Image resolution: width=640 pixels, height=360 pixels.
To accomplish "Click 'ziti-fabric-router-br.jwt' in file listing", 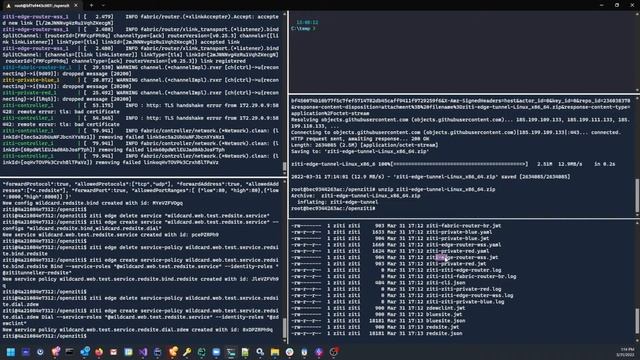I will 463,226.
